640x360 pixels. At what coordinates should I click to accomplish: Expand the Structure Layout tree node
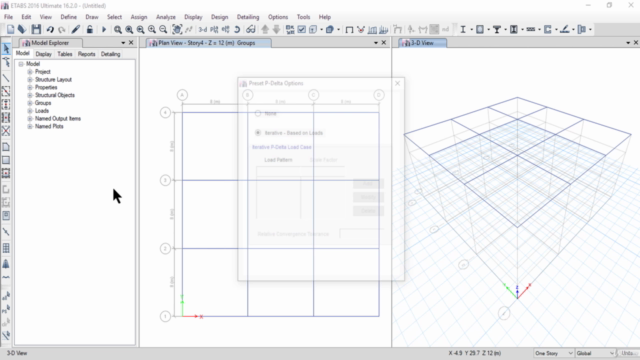pyautogui.click(x=30, y=80)
